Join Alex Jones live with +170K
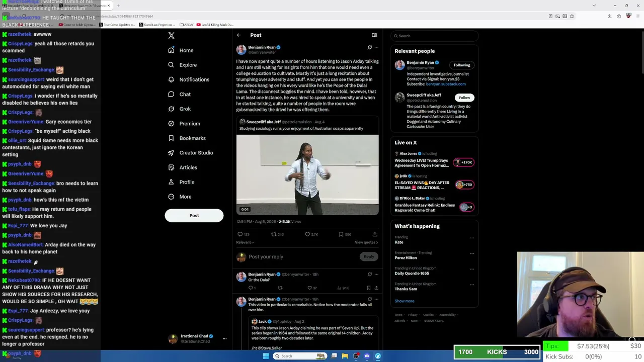The width and height of the screenshot is (644, 362). pyautogui.click(x=463, y=162)
